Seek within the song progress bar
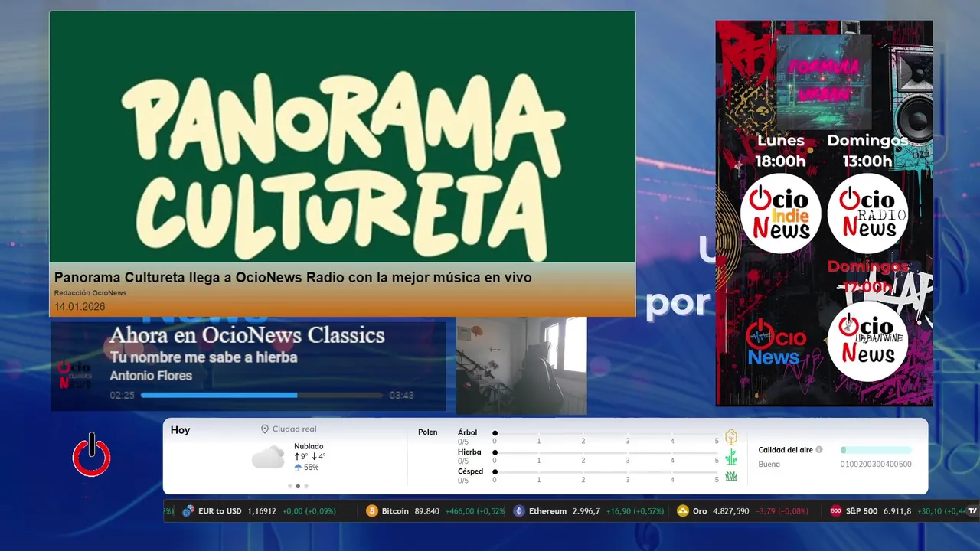The image size is (980, 551). [262, 396]
